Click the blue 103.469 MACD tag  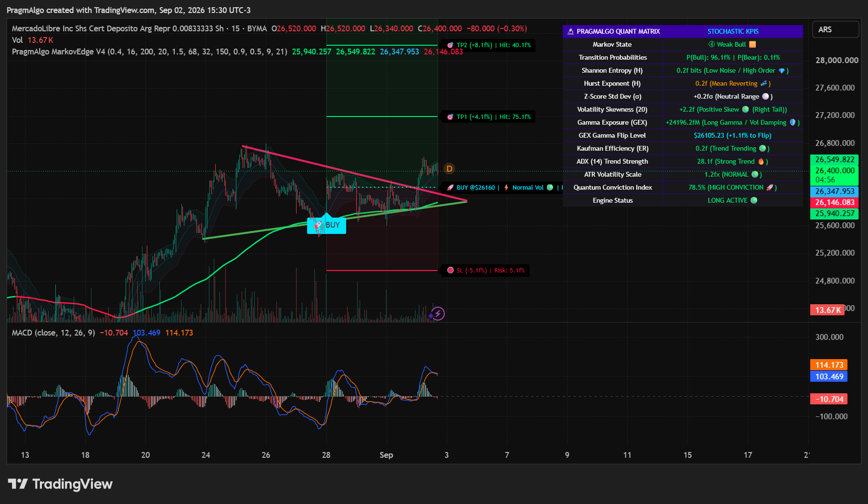(829, 376)
